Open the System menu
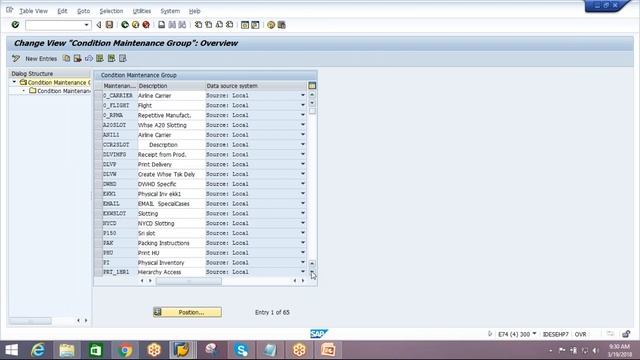The width and height of the screenshot is (640, 360). click(x=170, y=11)
